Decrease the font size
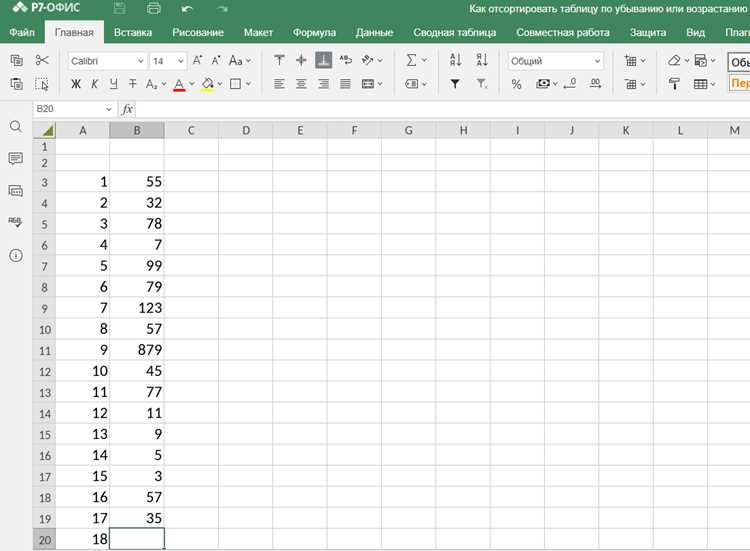 (216, 60)
